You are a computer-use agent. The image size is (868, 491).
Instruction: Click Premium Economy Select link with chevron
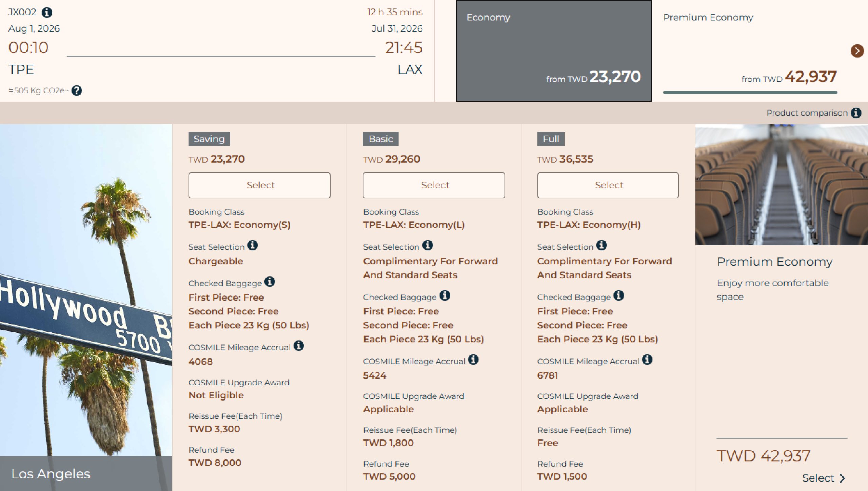[x=823, y=478]
